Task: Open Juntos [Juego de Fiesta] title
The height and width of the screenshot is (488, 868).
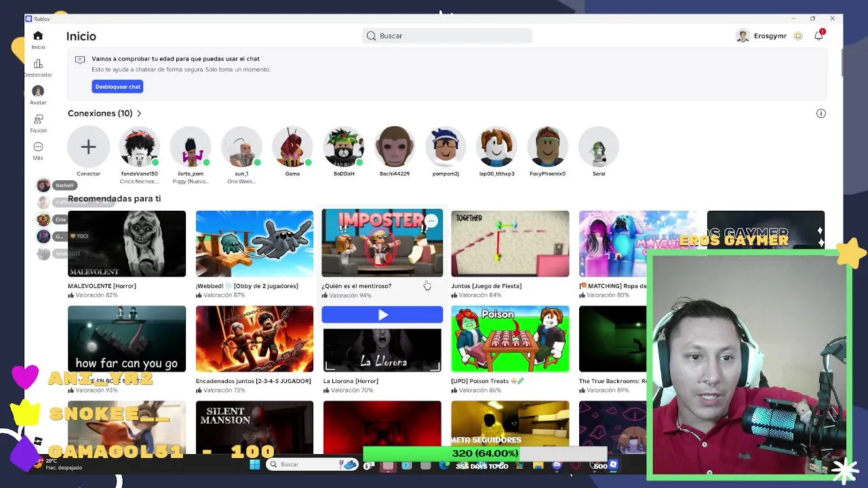Action: (486, 286)
